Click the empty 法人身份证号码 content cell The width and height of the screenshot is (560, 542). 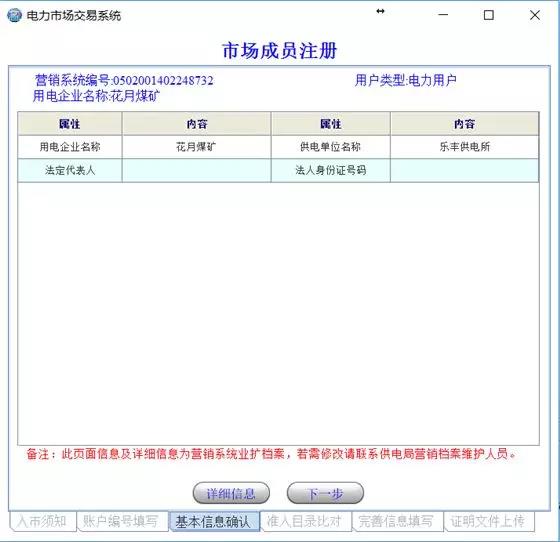click(465, 170)
